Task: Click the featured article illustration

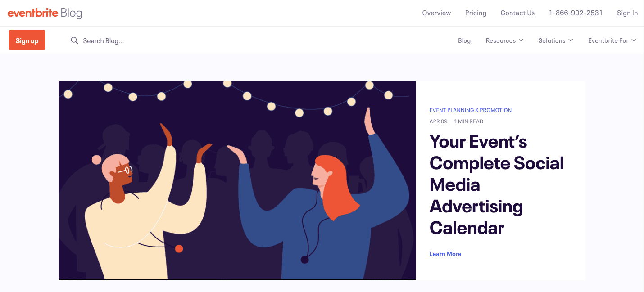Action: (237, 180)
